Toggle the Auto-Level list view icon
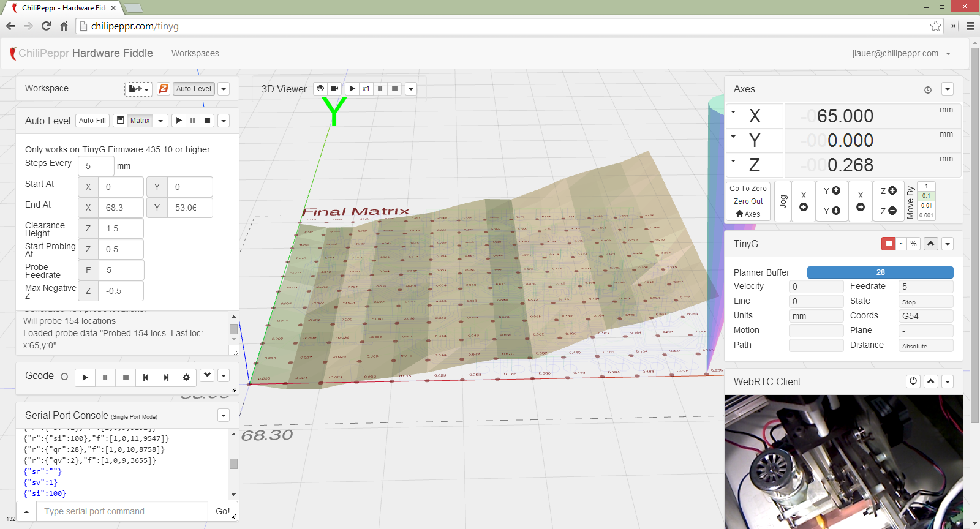 pos(120,121)
